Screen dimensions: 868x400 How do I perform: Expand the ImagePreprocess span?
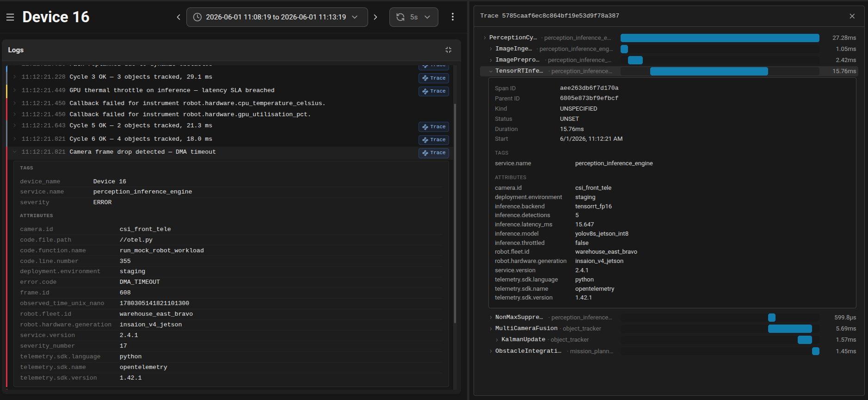click(x=491, y=60)
